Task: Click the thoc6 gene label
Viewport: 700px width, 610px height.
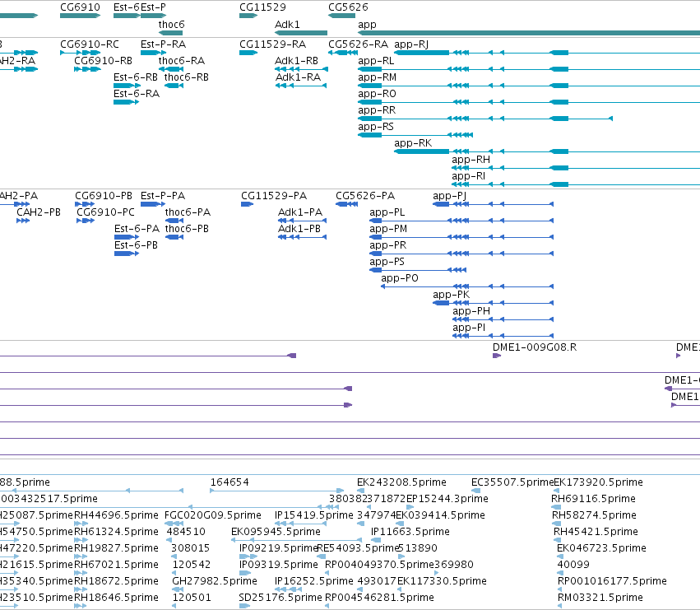Action: click(171, 24)
